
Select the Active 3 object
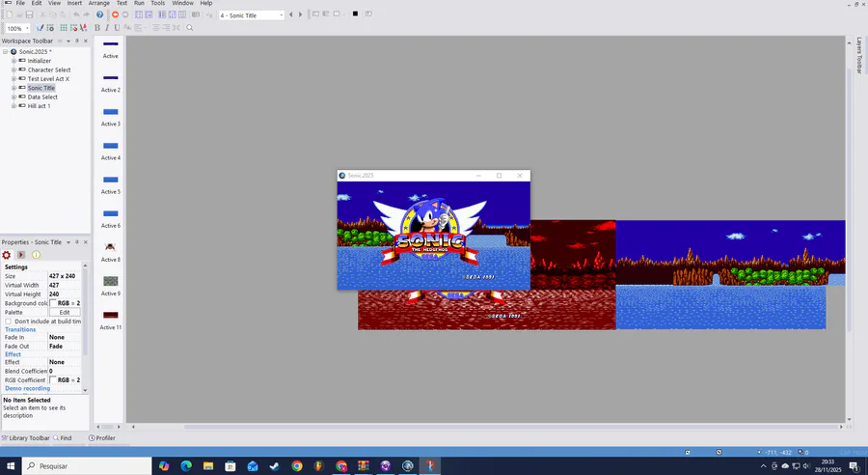[110, 117]
